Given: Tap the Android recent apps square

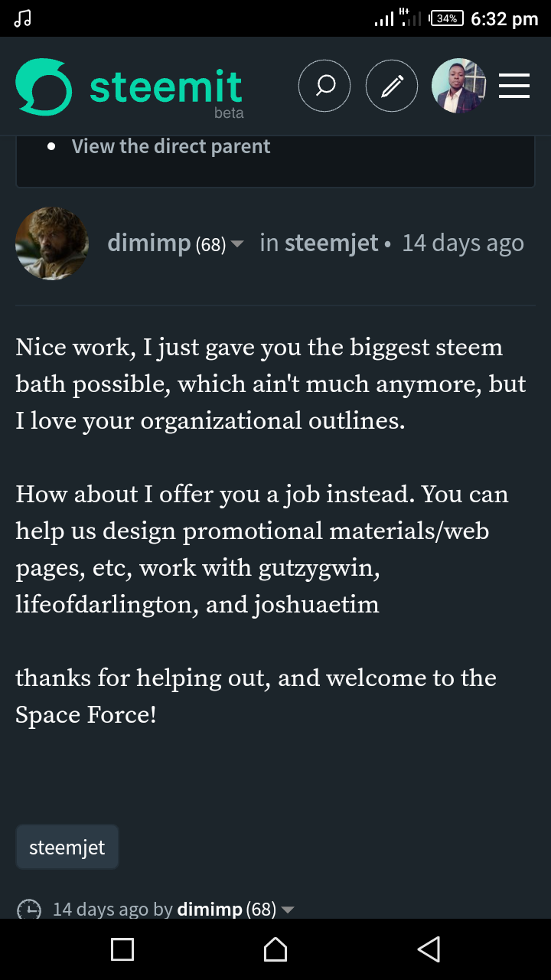Looking at the screenshot, I should click(122, 949).
